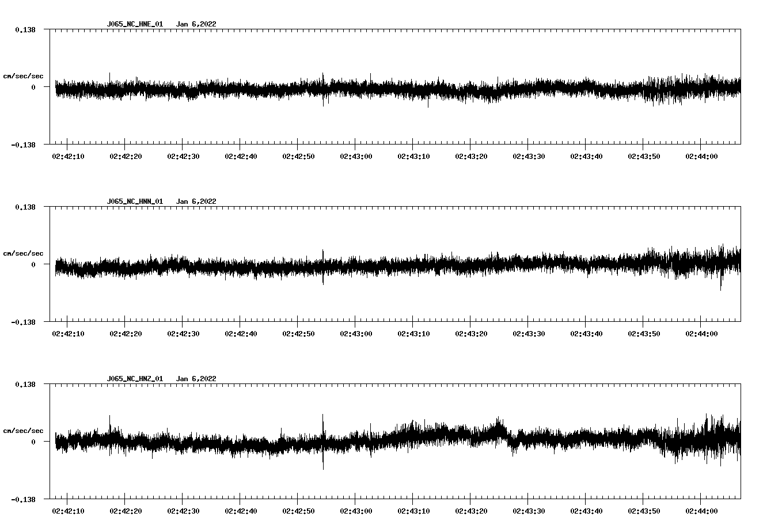782x532 pixels.
Task: Click the 02:42:30 time label under HNE plot
Action: tap(183, 157)
